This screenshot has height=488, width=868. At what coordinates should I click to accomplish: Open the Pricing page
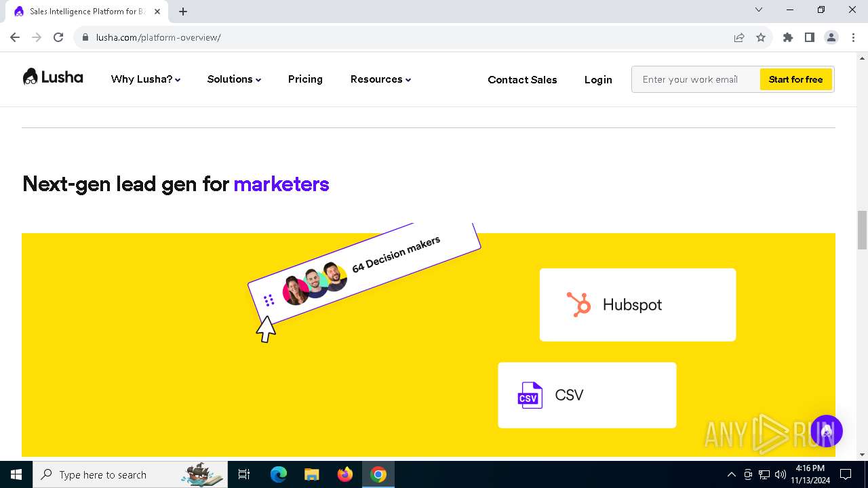pyautogui.click(x=305, y=79)
